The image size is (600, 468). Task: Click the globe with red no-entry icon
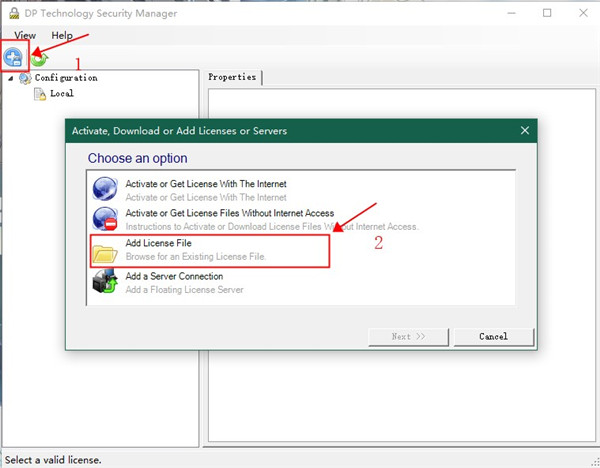[105, 219]
